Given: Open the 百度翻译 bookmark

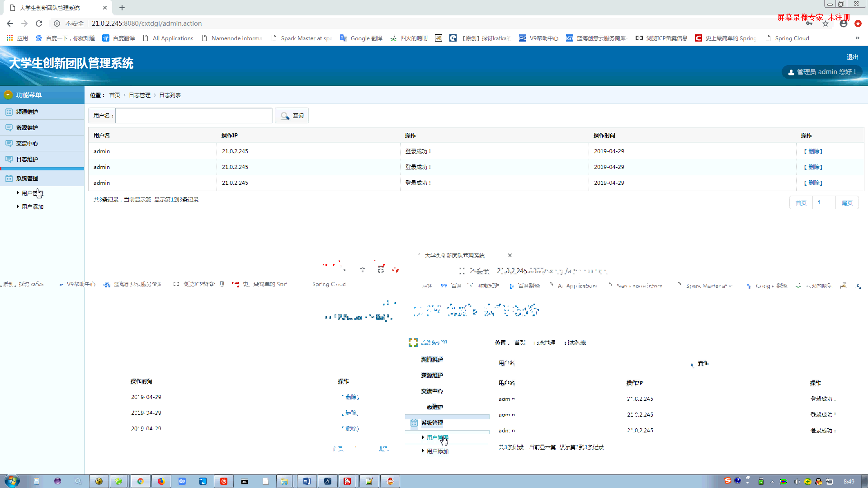Looking at the screenshot, I should 118,38.
